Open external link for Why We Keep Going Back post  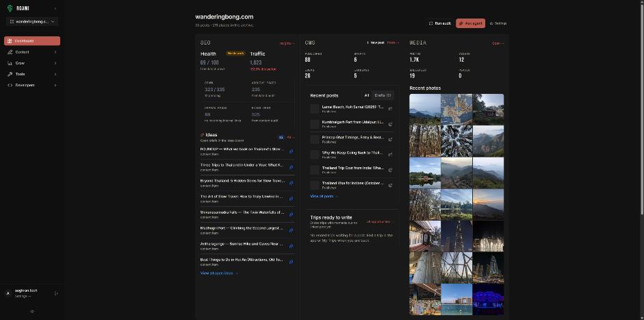tap(390, 155)
